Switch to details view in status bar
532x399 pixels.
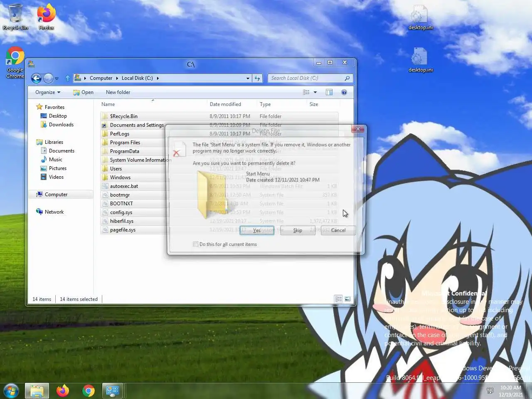tap(338, 299)
